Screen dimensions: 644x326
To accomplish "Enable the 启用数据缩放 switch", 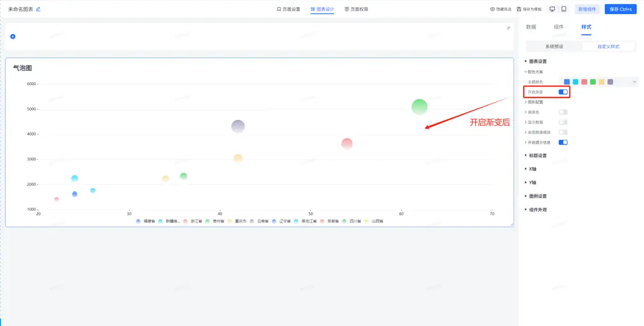I will (563, 132).
